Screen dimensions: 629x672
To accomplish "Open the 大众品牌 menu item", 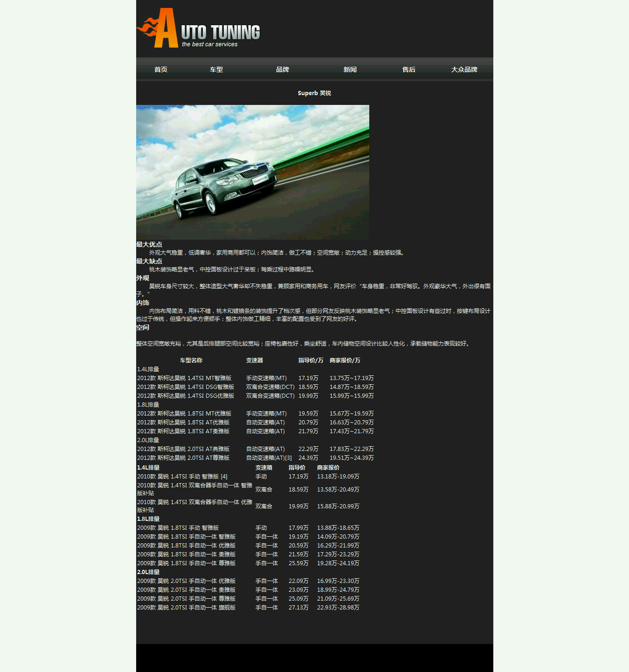I will tap(464, 69).
